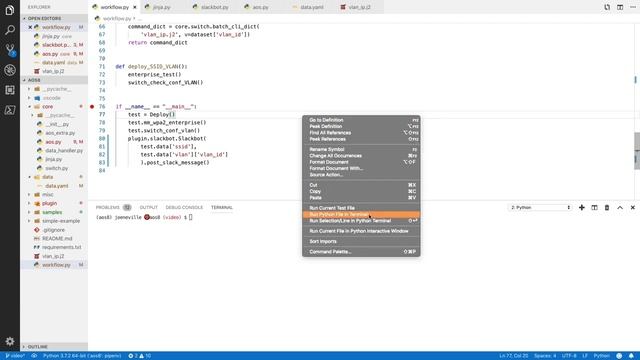The image size is (640, 360).
Task: Open the Extensions view
Action: pos(10,90)
